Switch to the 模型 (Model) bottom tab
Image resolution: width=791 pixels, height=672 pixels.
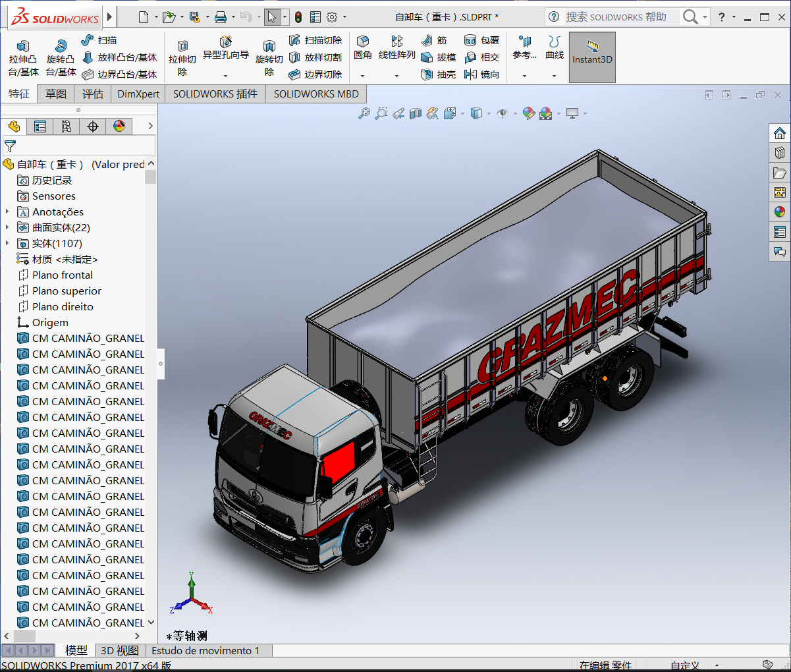tap(76, 650)
